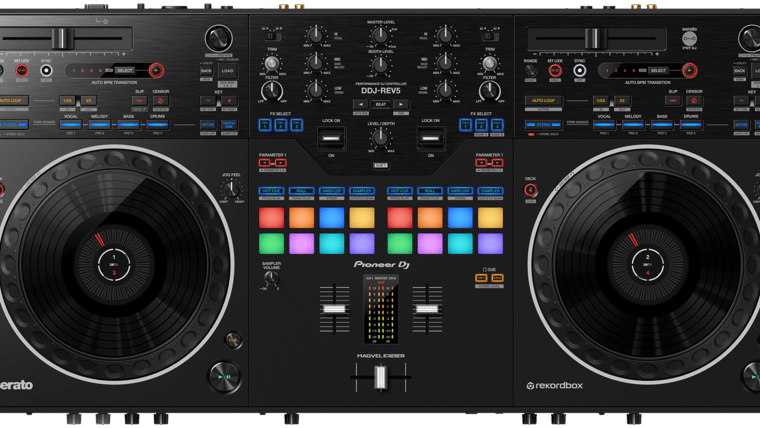Image resolution: width=760 pixels, height=428 pixels.
Task: Click the left deck tempo slider handle
Action: (63, 38)
